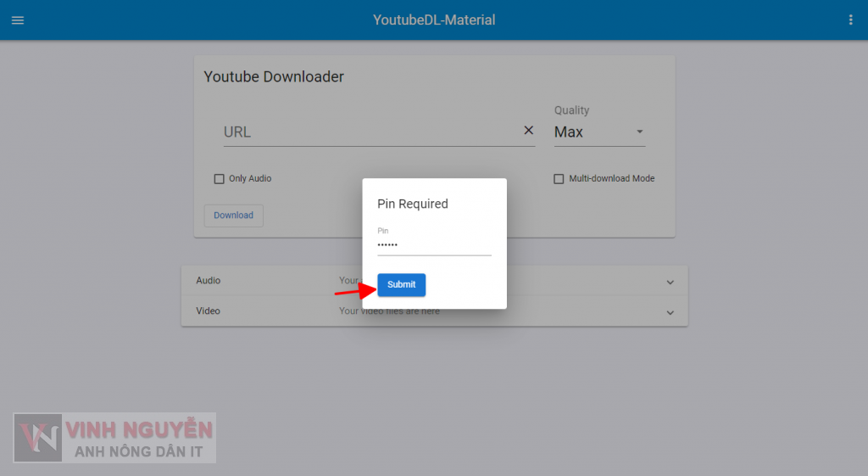Expand the Video panel chevron
Viewport: 868px width, 476px height.
[x=670, y=312]
